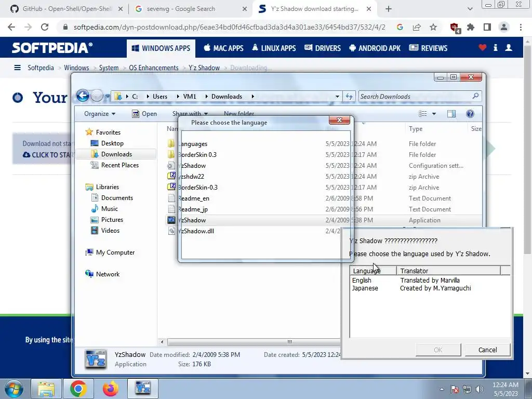This screenshot has height=399, width=532.
Task: Select Downloads in the navigation pane
Action: point(116,154)
